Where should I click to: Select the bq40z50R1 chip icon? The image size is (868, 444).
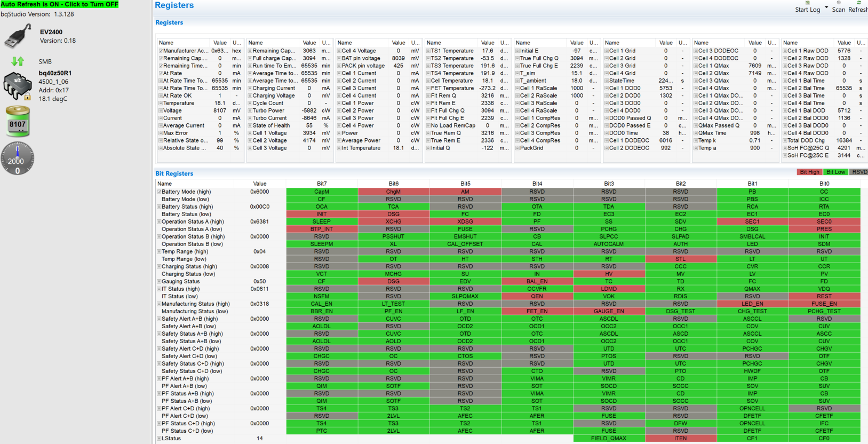18,86
